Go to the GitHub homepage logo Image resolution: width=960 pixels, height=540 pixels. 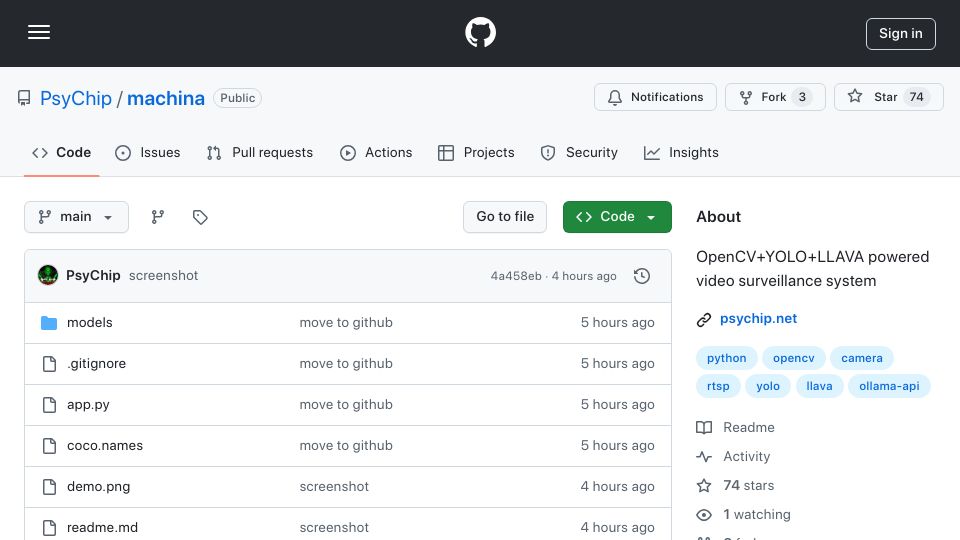click(480, 32)
